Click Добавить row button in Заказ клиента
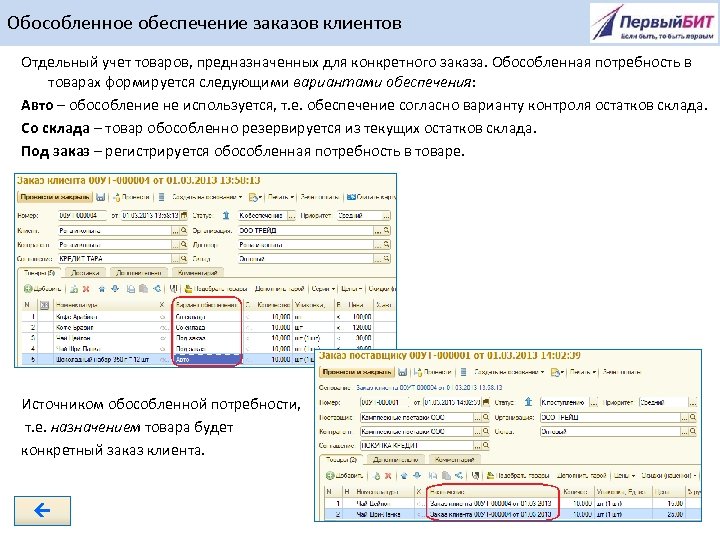This screenshot has width=720, height=540. pyautogui.click(x=42, y=289)
